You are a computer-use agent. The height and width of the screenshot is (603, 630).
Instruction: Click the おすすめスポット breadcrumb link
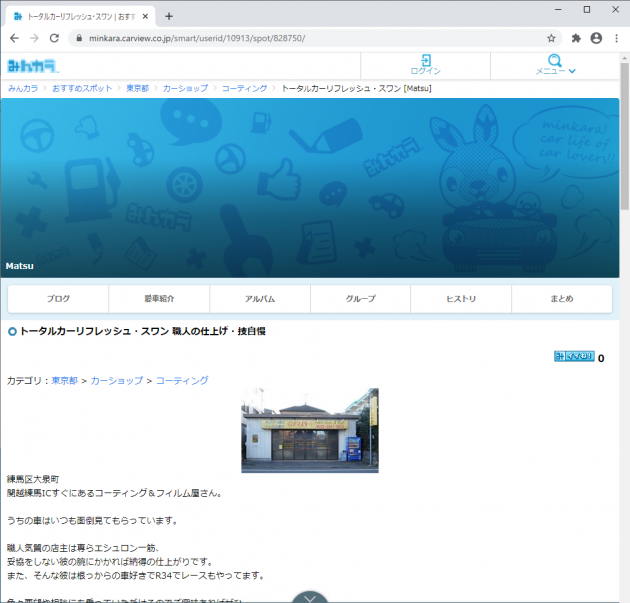point(83,88)
